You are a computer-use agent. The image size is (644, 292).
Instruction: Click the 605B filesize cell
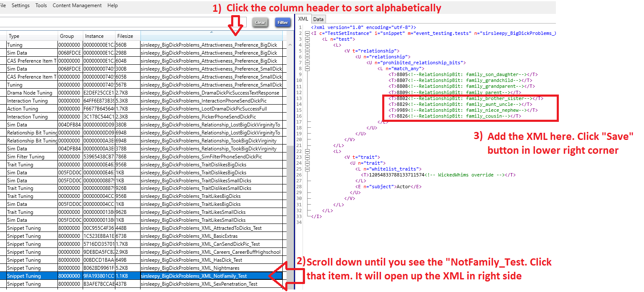tap(128, 77)
